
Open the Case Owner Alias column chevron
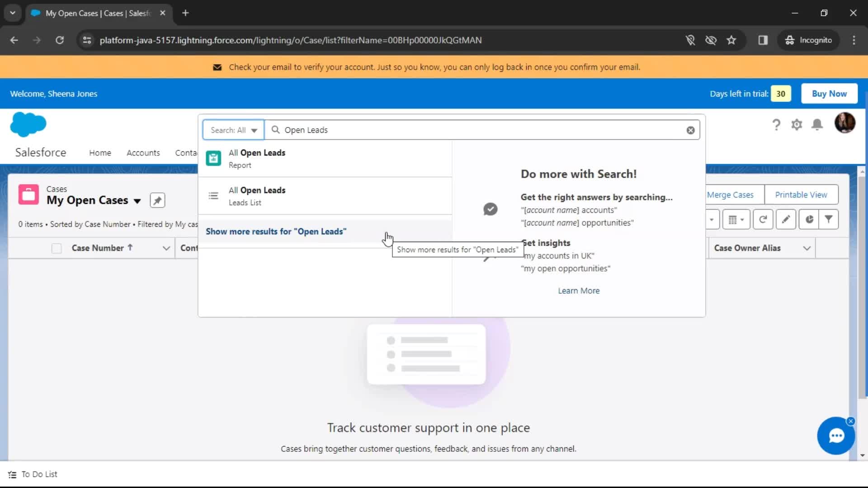807,249
